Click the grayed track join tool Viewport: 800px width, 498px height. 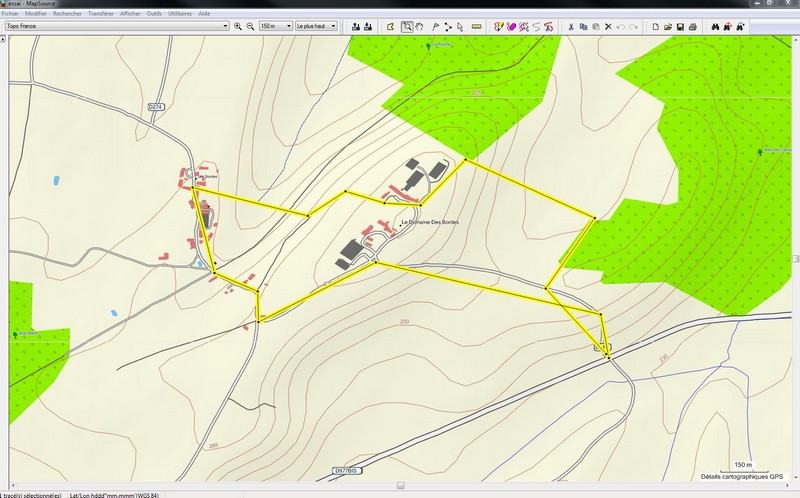coord(536,26)
